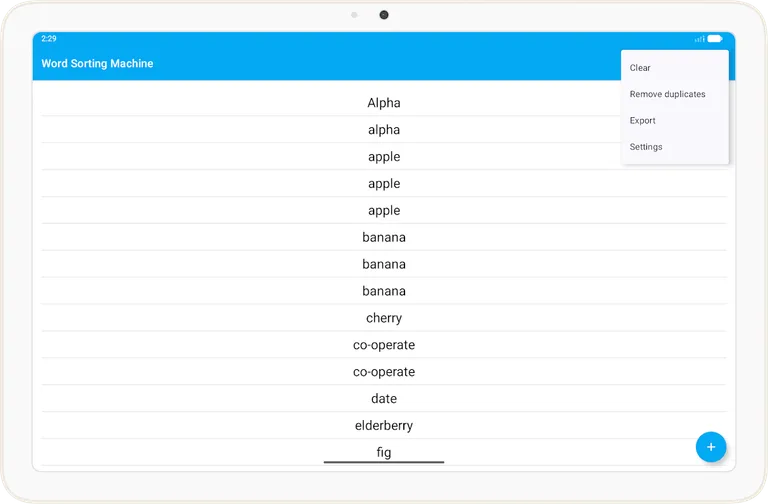Select Export menu entry
This screenshot has width=768, height=504.
[674, 120]
